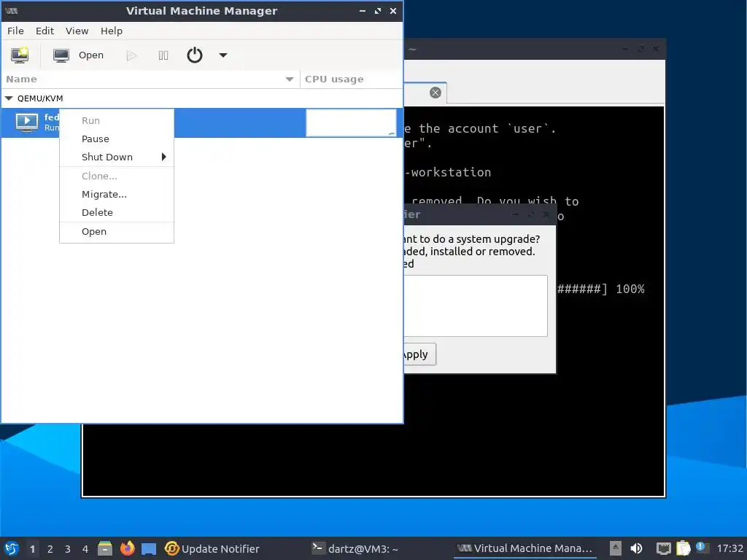Choose Delete from context menu
This screenshot has height=560, width=747.
click(x=117, y=212)
